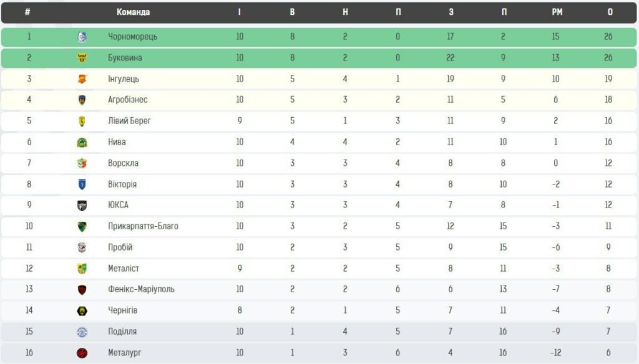This screenshot has width=639, height=364.
Task: Click the О points column header
Action: [x=610, y=12]
